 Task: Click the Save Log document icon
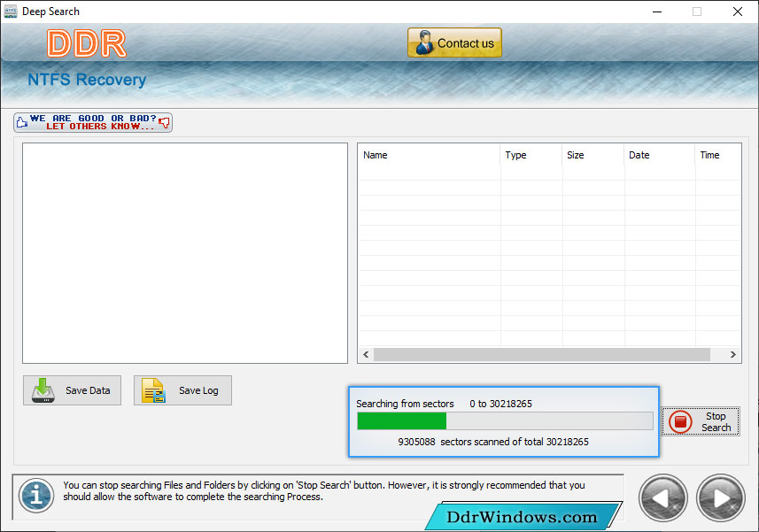coord(153,390)
